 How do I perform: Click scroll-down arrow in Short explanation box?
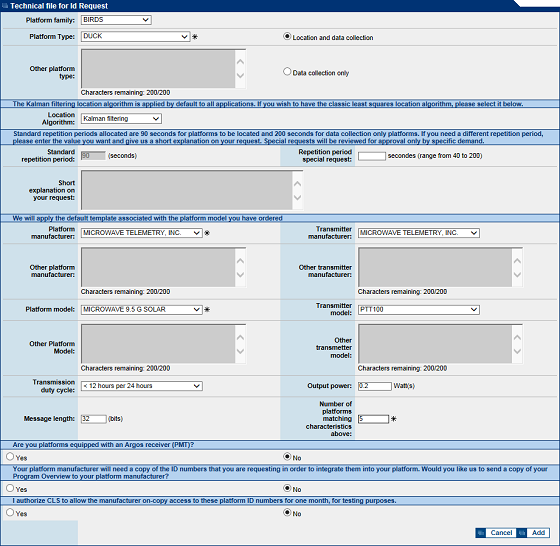pos(298,197)
